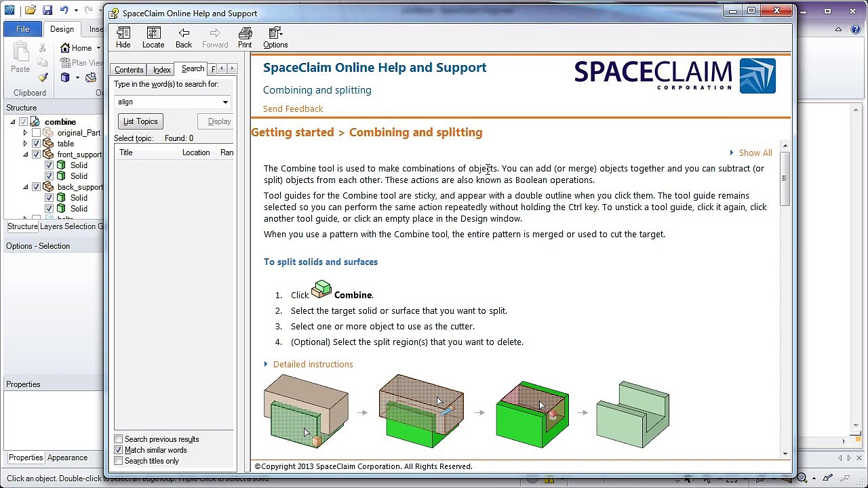Image resolution: width=868 pixels, height=488 pixels.
Task: Undo the last action in SpaceClaim
Action: pyautogui.click(x=64, y=10)
